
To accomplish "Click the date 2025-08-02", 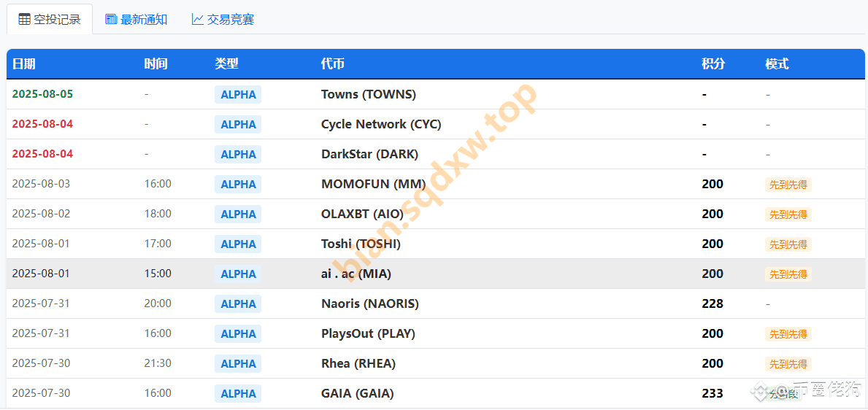I will click(x=42, y=214).
